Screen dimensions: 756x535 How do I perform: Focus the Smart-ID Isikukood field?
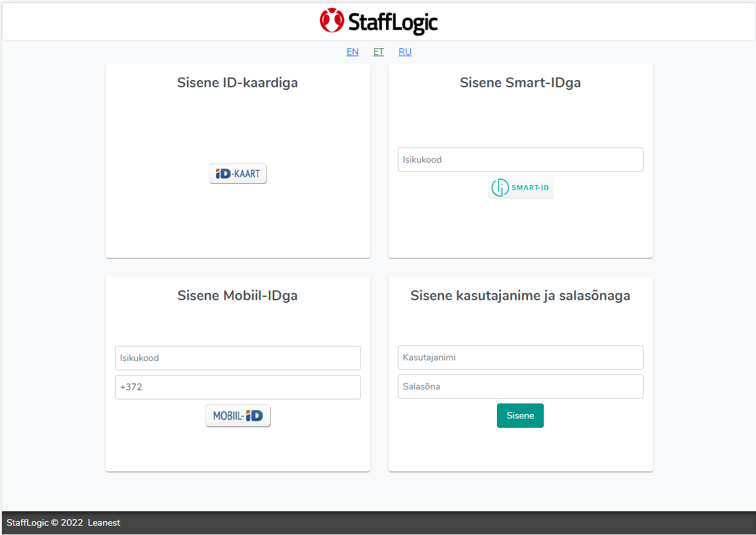[x=520, y=159]
